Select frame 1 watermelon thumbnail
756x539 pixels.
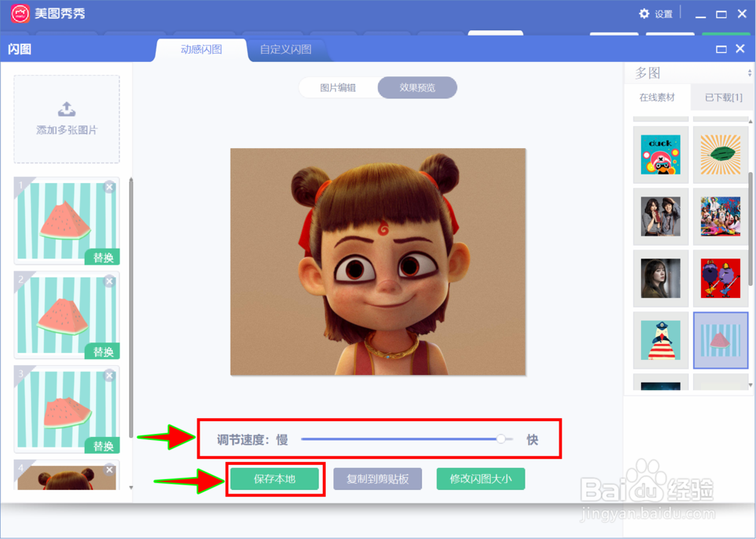tap(67, 220)
